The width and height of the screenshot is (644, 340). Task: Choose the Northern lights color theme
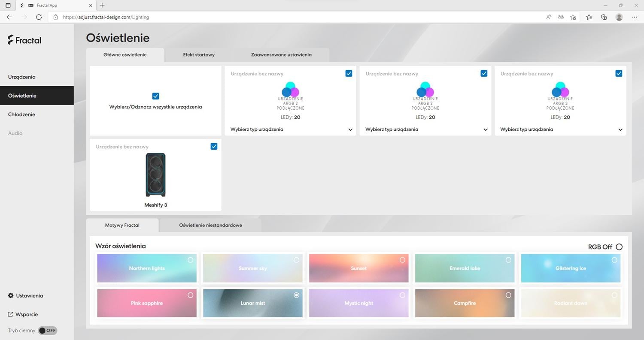tap(147, 268)
